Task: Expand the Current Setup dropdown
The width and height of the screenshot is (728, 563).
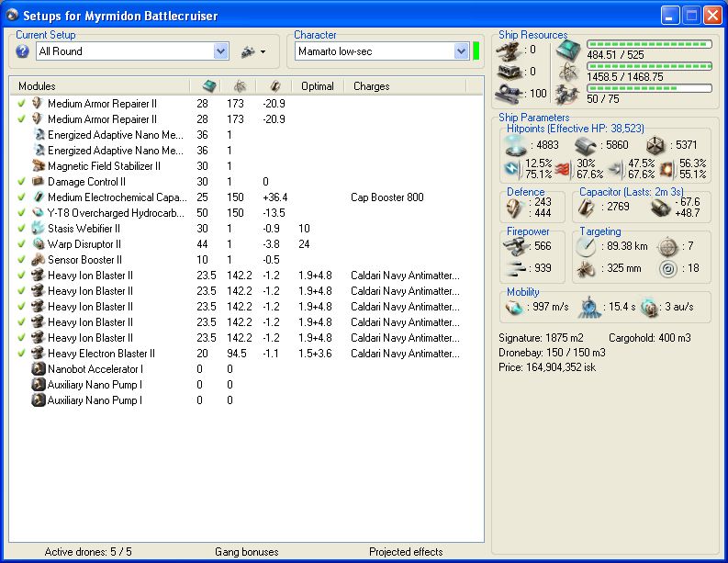Action: point(220,51)
